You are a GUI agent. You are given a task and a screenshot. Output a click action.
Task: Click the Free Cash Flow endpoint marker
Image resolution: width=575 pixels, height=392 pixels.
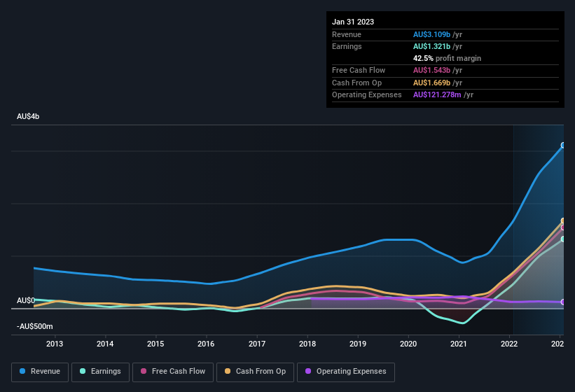click(563, 227)
